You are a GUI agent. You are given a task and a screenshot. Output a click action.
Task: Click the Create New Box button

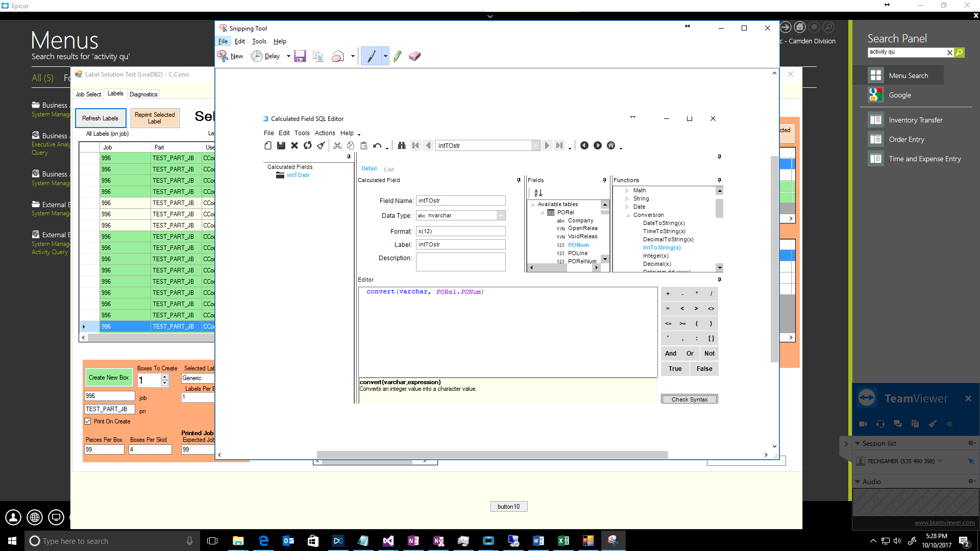click(x=109, y=378)
